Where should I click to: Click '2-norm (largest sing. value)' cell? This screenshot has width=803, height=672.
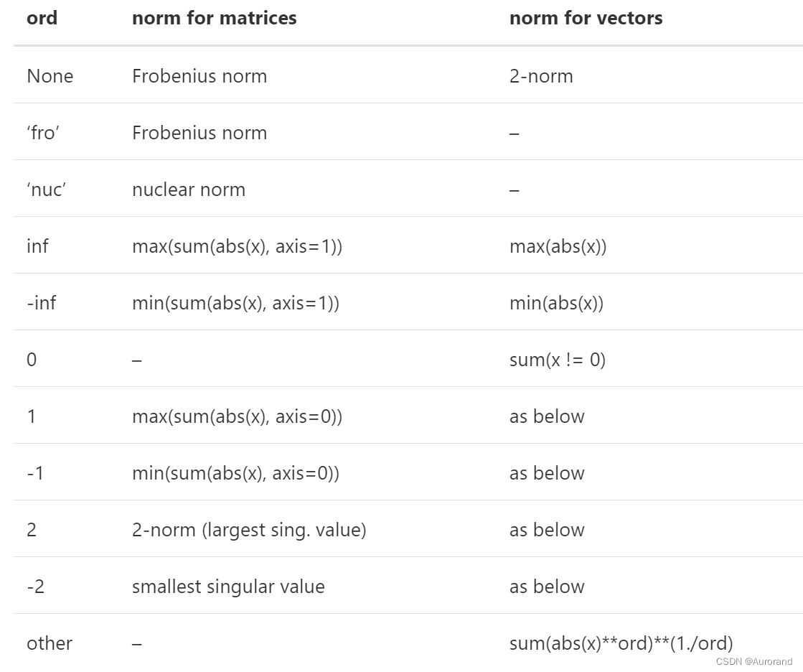[249, 530]
